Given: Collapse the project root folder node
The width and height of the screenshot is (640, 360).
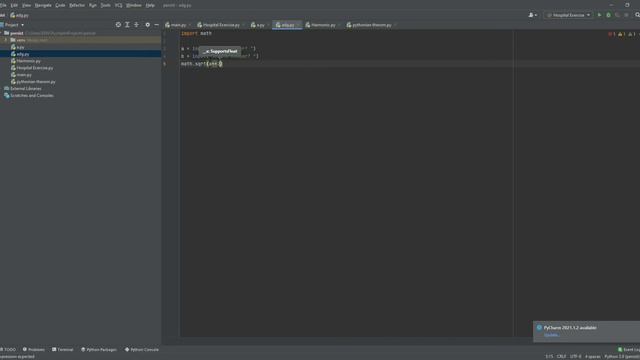Looking at the screenshot, I should click(2, 33).
